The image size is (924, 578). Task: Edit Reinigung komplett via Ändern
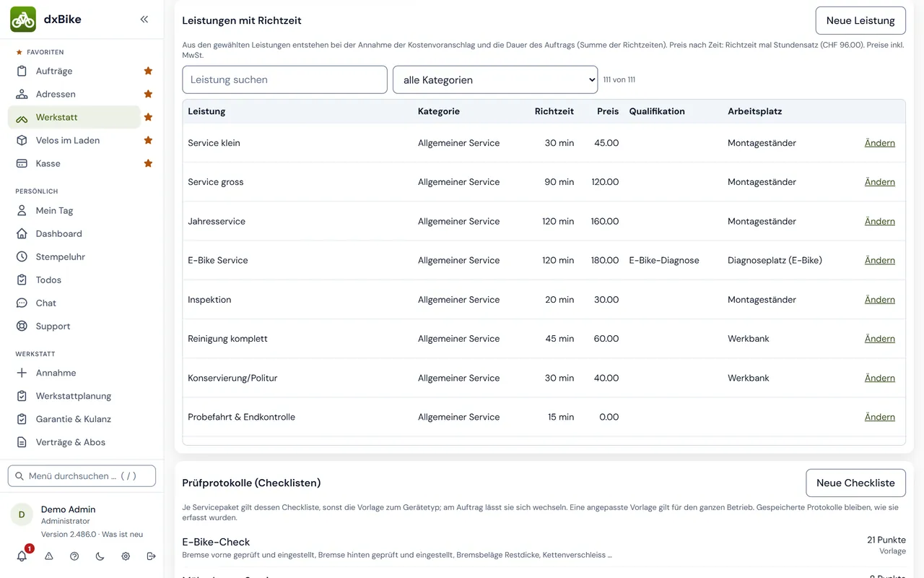pos(879,339)
